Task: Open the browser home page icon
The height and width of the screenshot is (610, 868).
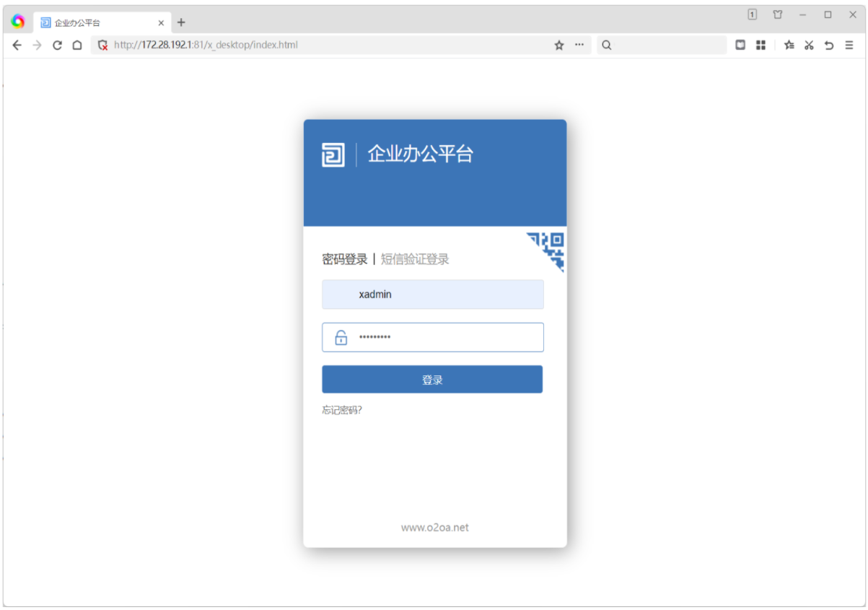Action: (x=77, y=45)
